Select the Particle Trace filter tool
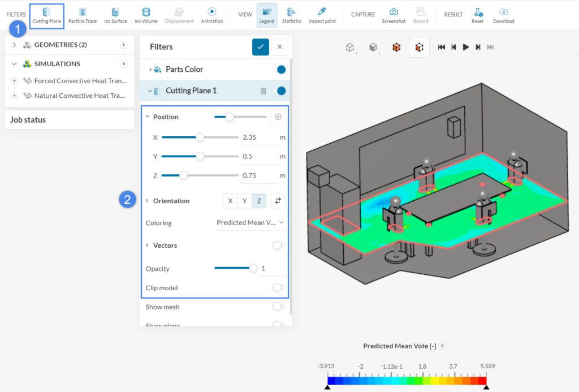 point(83,14)
